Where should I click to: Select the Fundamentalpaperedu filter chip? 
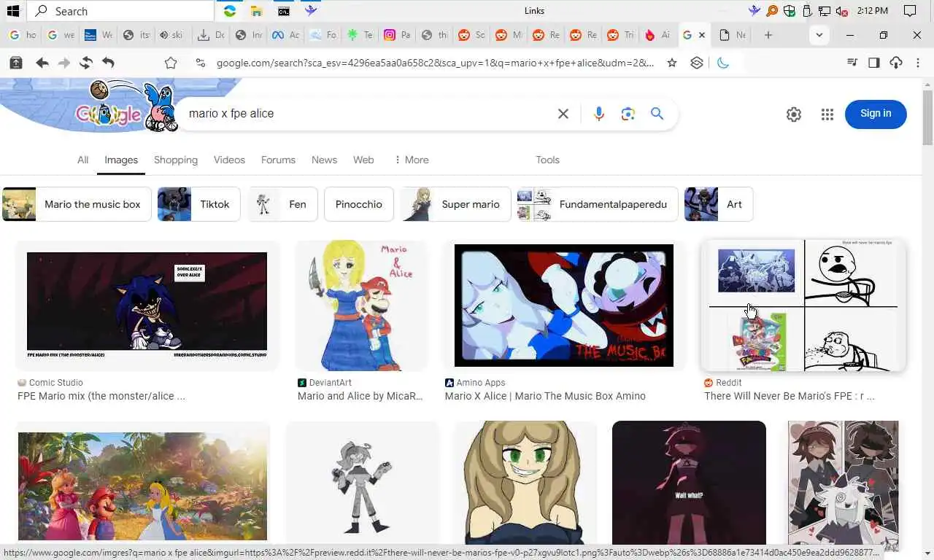[598, 204]
